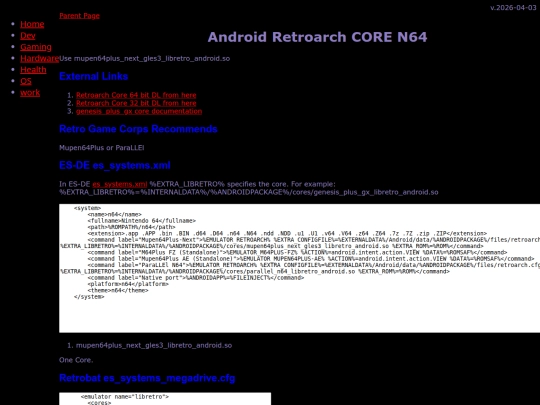
Task: Click the %EXTRA_LIBRETRO% example path text
Action: click(249, 192)
